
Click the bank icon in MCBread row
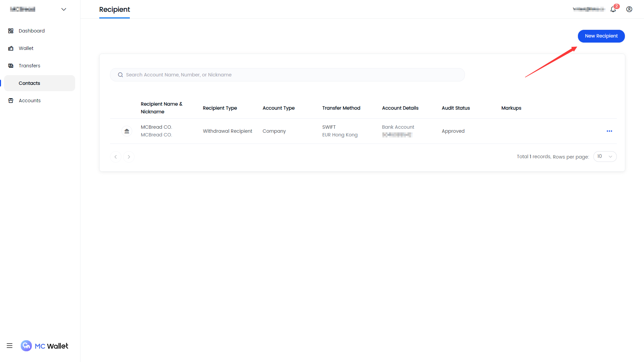(x=127, y=131)
